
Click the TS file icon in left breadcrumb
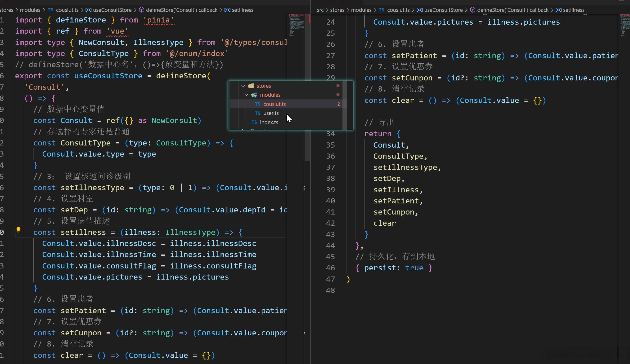click(x=50, y=10)
